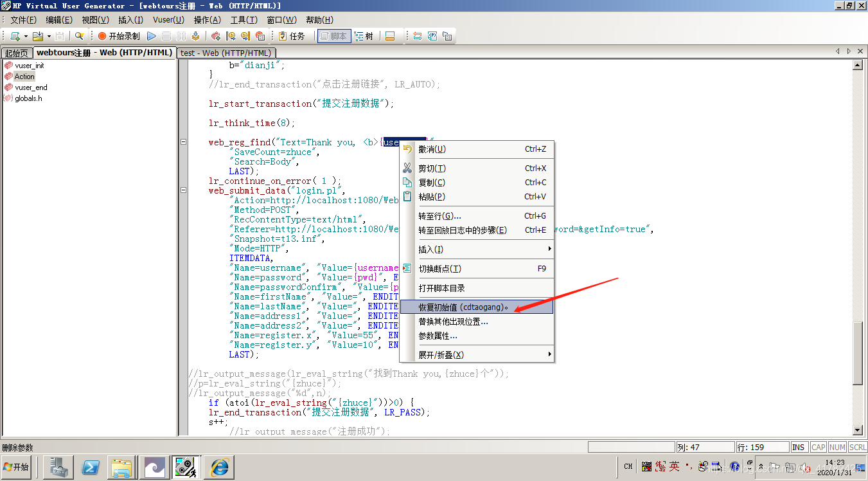Open the 工具(T) menu

click(244, 20)
